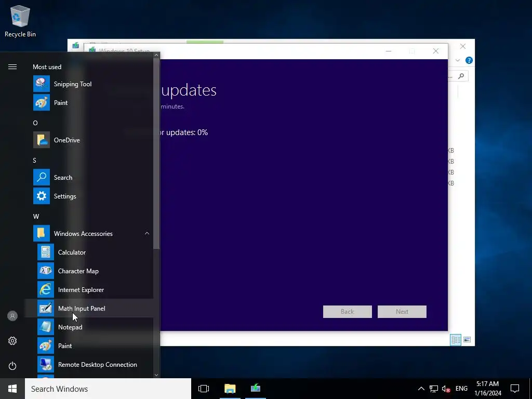Click the Search Windows box
The image size is (532, 399).
coord(108,389)
